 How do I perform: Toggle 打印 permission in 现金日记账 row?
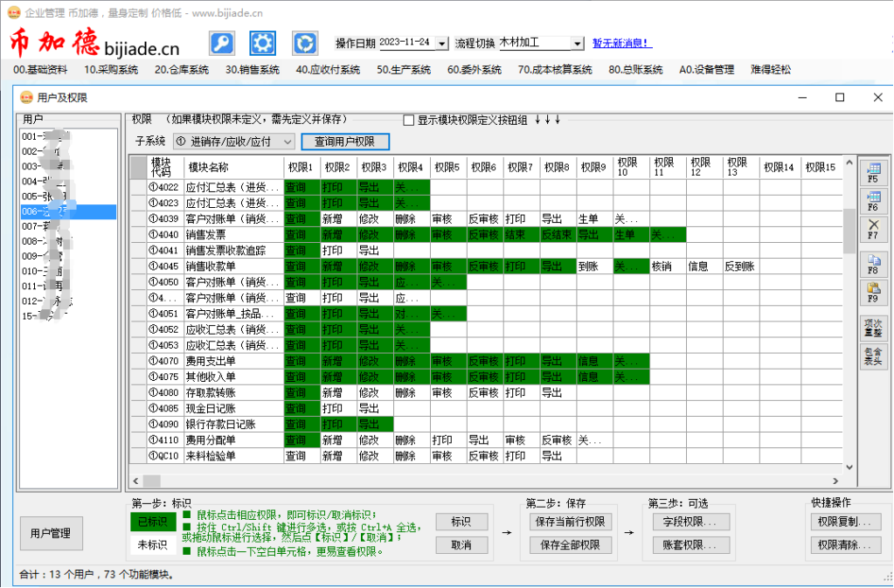[x=339, y=409]
